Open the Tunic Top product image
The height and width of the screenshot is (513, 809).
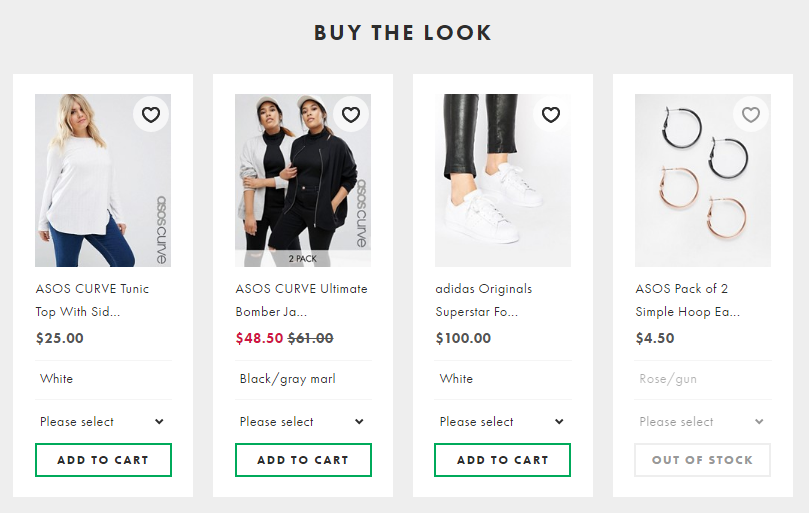[103, 180]
